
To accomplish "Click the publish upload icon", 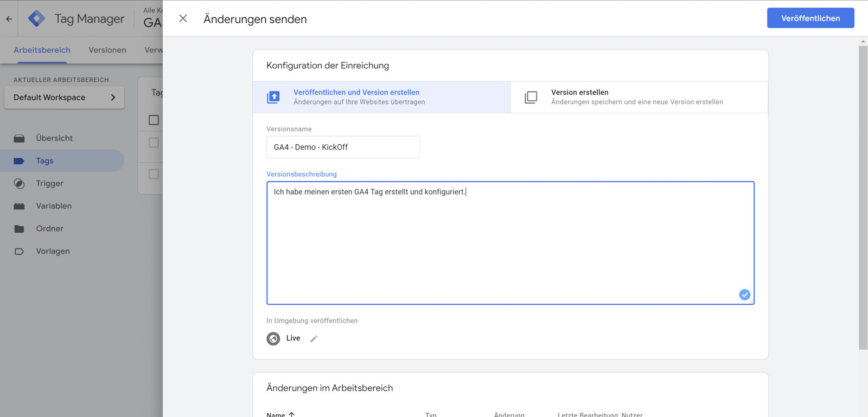I will click(x=273, y=97).
